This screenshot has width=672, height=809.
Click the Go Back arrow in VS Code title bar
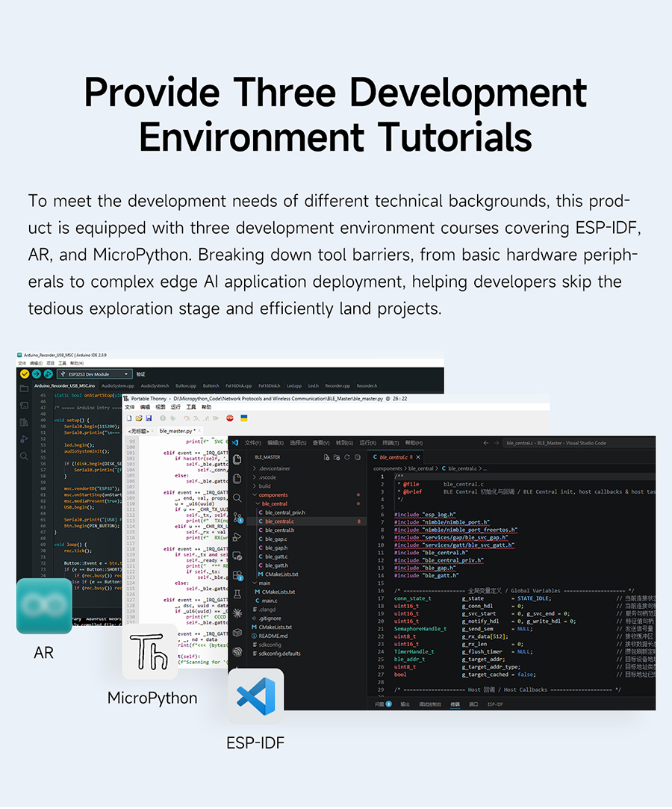(486, 443)
